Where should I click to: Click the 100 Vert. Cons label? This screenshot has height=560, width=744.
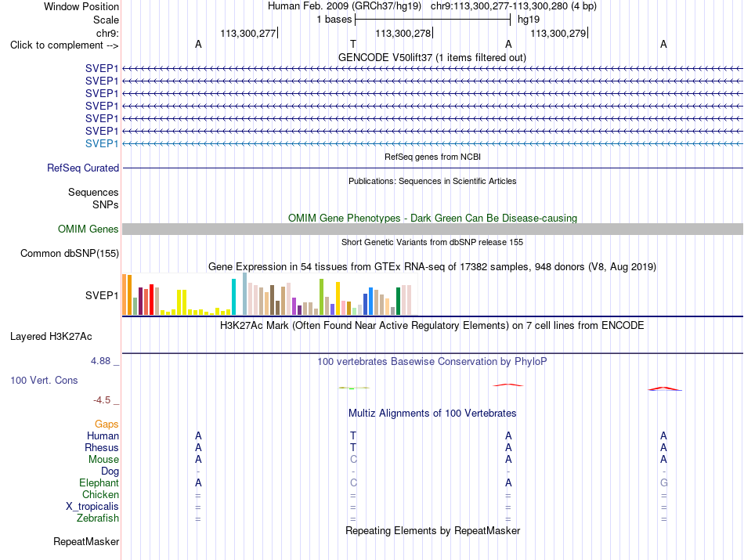point(44,380)
